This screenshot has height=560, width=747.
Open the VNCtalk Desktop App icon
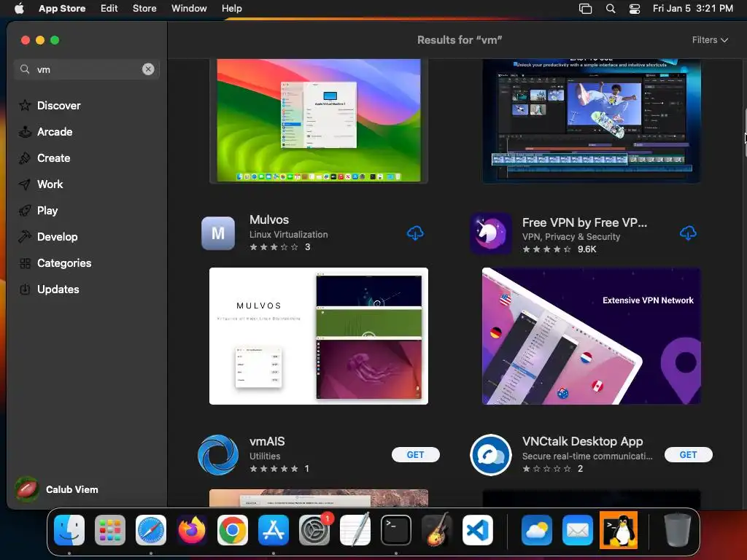pos(491,455)
